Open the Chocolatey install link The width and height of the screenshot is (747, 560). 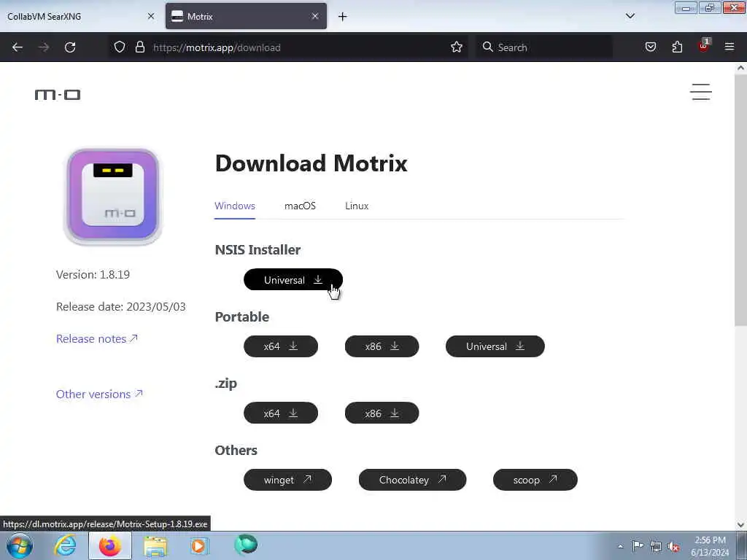coord(412,480)
